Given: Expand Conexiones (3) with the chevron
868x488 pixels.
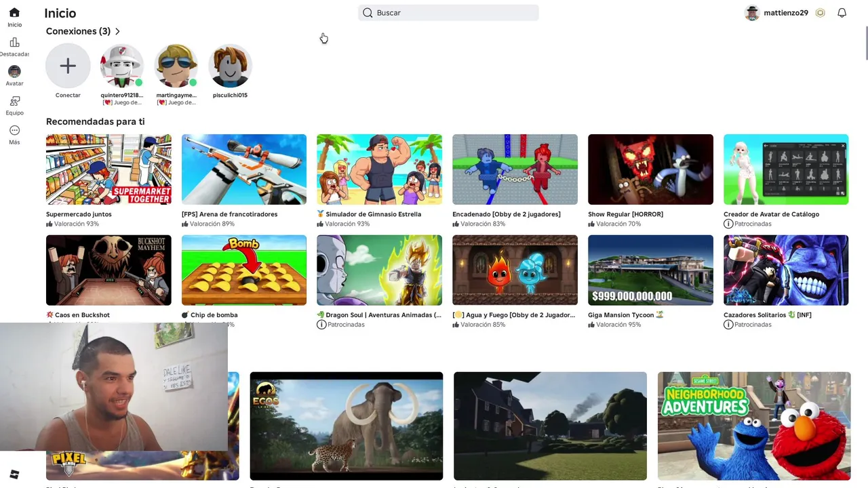Looking at the screenshot, I should [117, 31].
